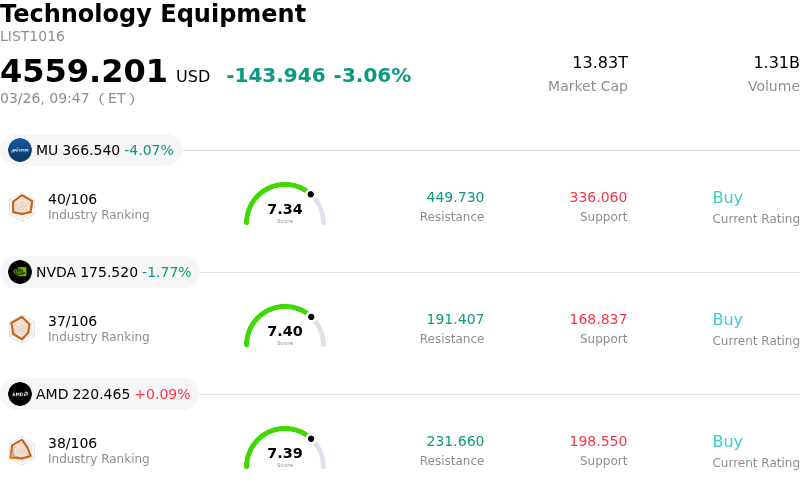Click the radar chart icon beside 37/106

pyautogui.click(x=21, y=328)
